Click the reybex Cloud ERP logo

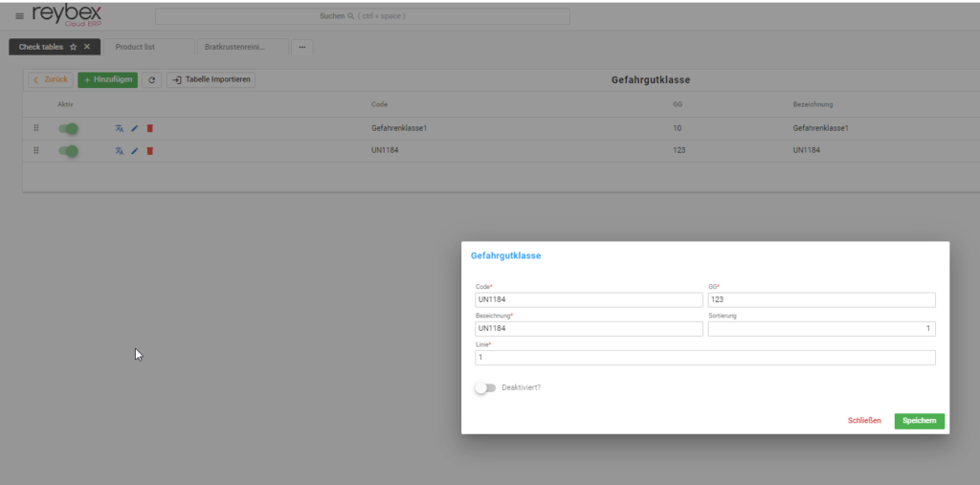tap(66, 15)
